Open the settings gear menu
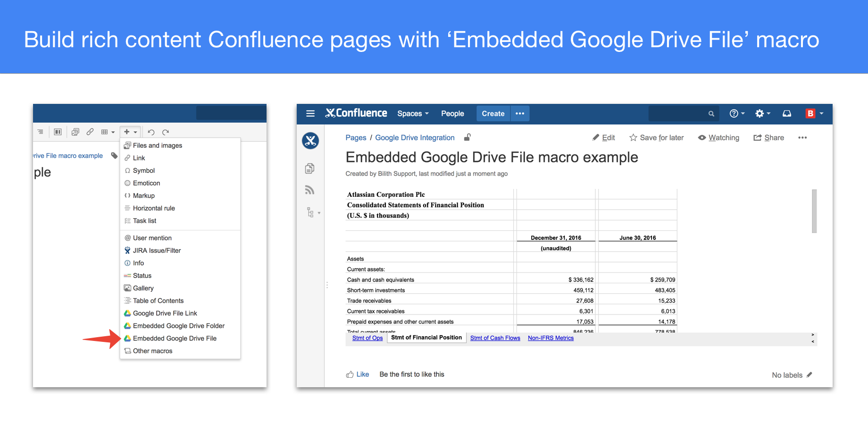Image resolution: width=868 pixels, height=425 pixels. click(x=762, y=113)
